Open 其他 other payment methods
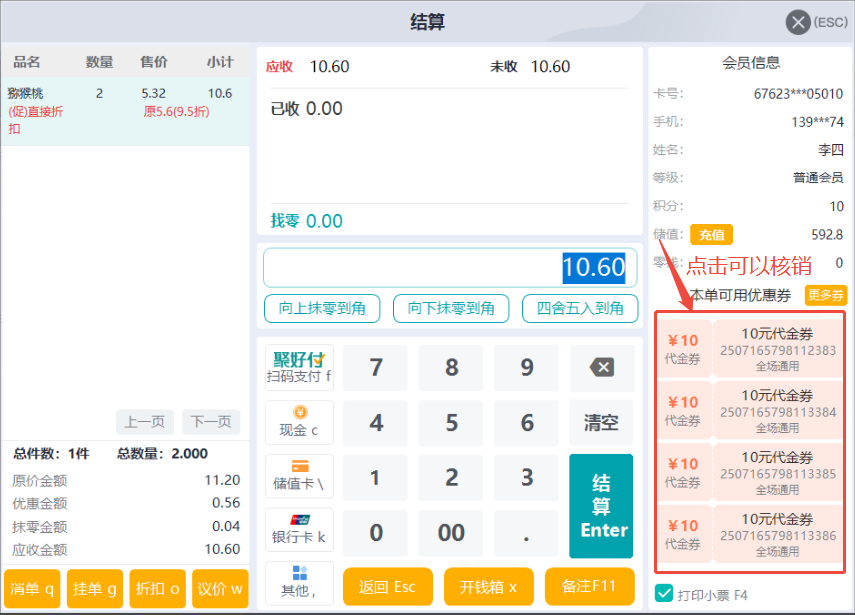The width and height of the screenshot is (855, 615). click(299, 583)
